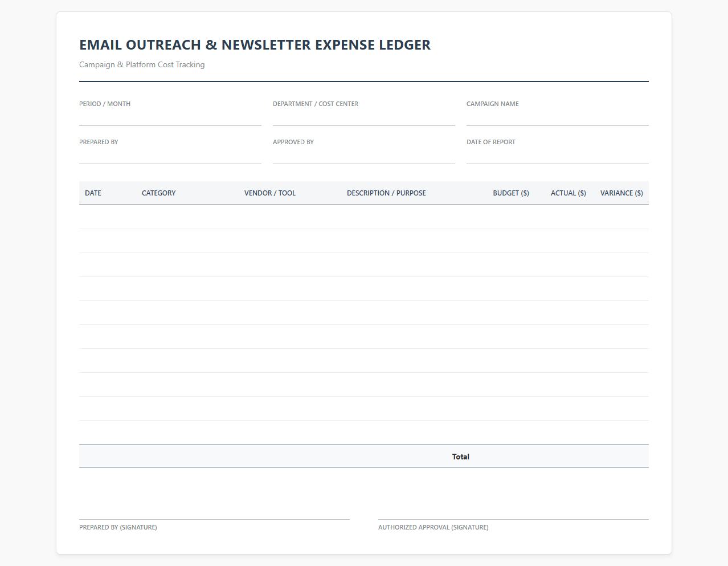Click the Prepared By (Signature) line
Viewport: 728px width, 566px height.
tap(214, 519)
